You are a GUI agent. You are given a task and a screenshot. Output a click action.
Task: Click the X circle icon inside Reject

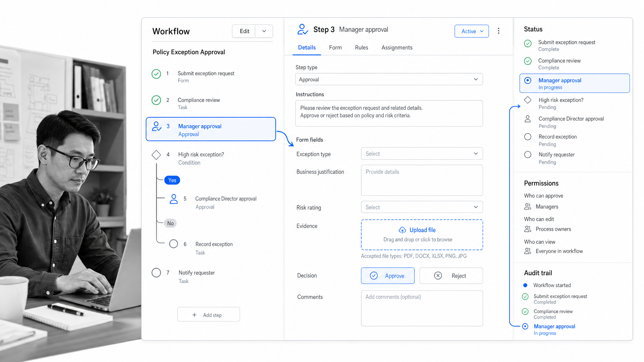[438, 276]
